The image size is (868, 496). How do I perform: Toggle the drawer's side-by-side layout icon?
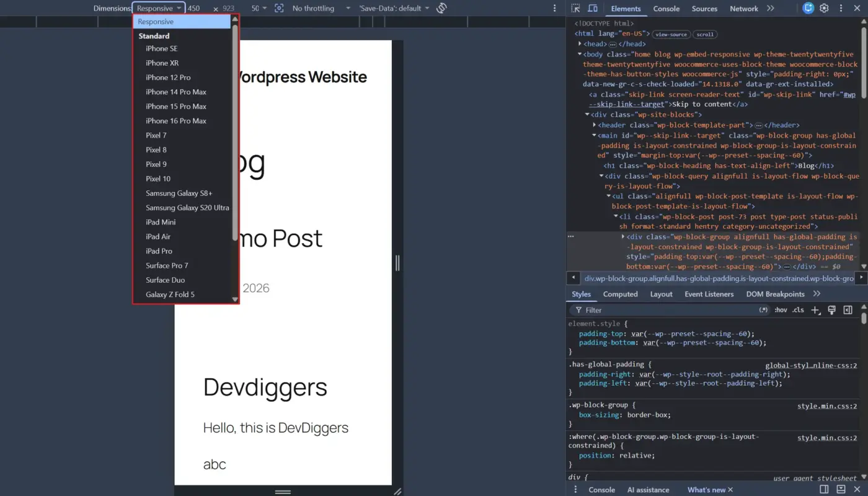coord(824,490)
